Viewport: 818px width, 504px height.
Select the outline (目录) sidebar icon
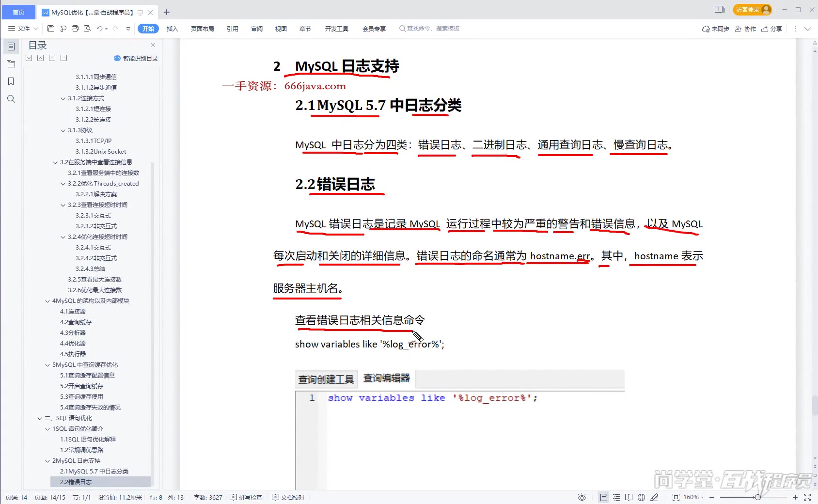click(x=11, y=47)
